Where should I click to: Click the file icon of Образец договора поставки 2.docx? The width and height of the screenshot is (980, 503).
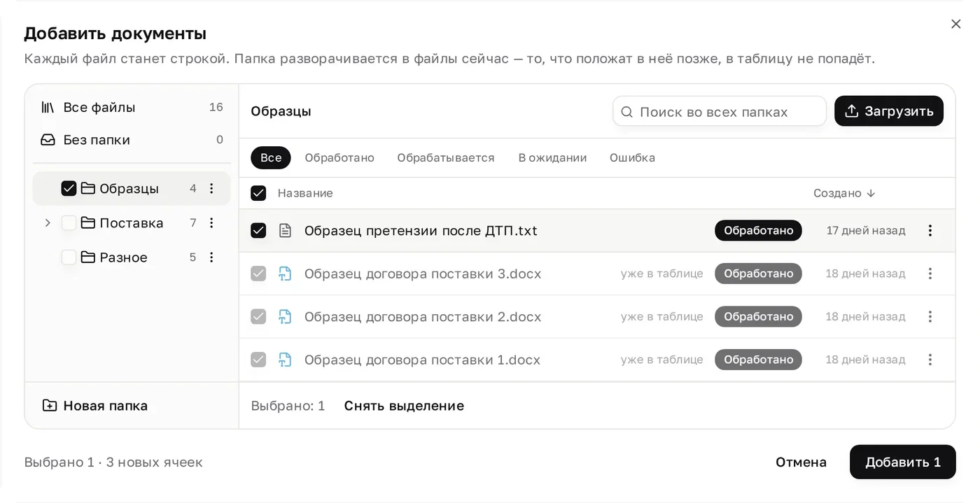tap(285, 317)
